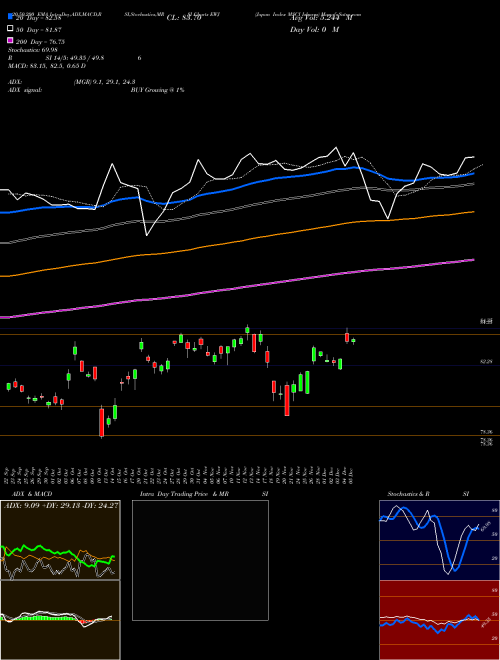
Task: Click the 'ADX: 9.09 +DY: 29.13 -DY: 24.27' header
Action: (x=61, y=506)
